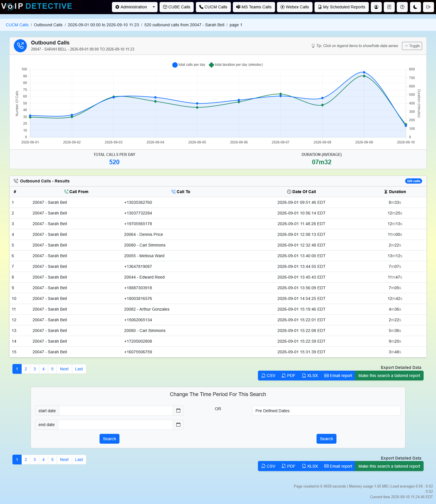
Task: Click Last in lower pagination
Action: coord(79,460)
